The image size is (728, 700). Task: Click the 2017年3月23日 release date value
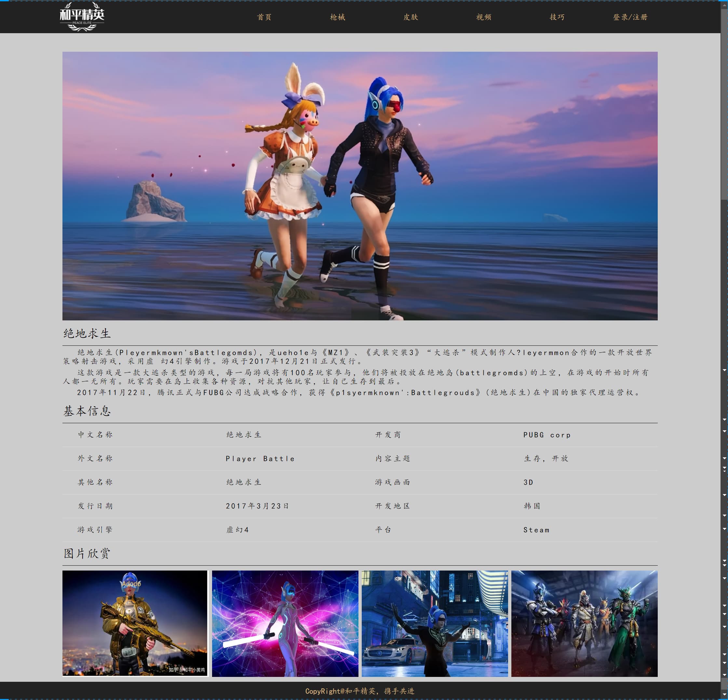point(257,506)
